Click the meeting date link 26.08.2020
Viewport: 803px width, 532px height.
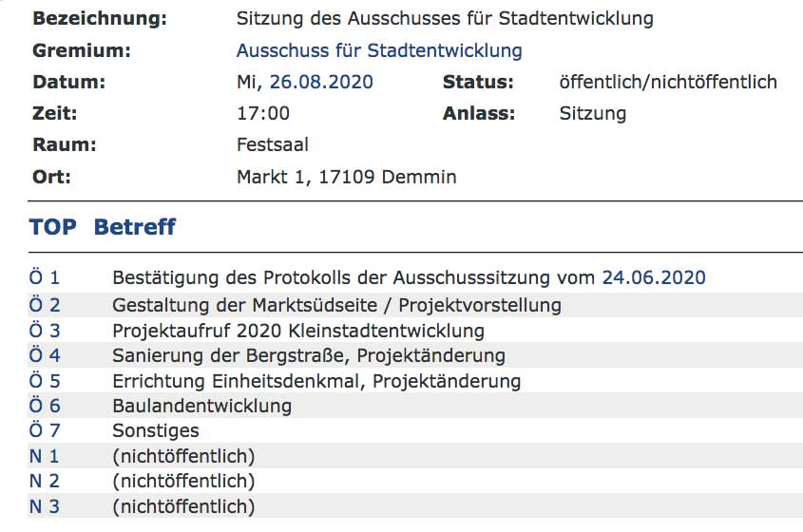pyautogui.click(x=321, y=82)
